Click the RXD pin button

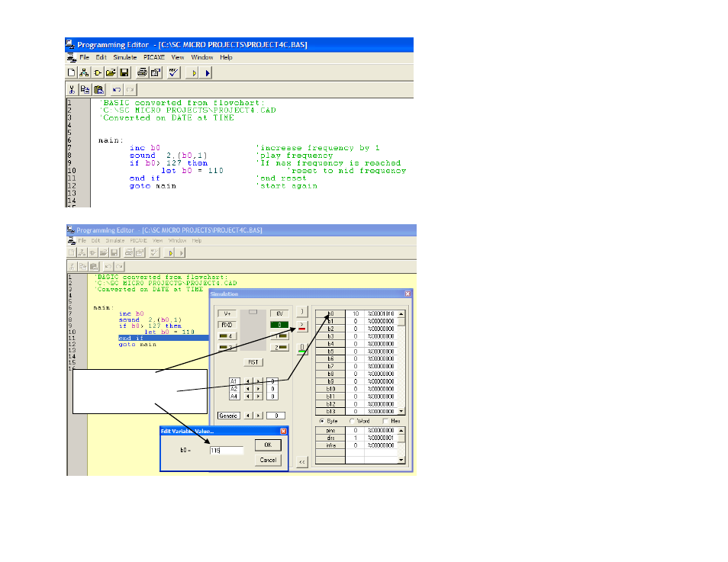[x=227, y=325]
